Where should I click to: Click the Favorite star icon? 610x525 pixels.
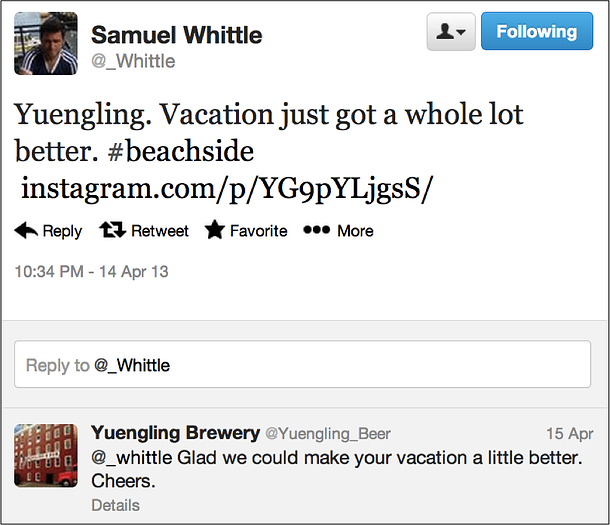click(x=215, y=231)
